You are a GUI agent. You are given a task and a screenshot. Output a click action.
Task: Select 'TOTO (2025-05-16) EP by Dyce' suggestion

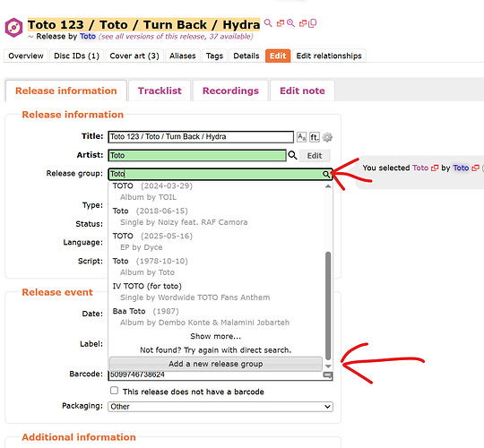click(217, 242)
